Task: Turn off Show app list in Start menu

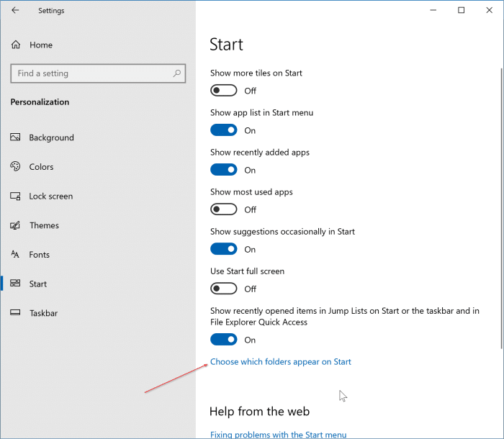Action: pyautogui.click(x=224, y=130)
